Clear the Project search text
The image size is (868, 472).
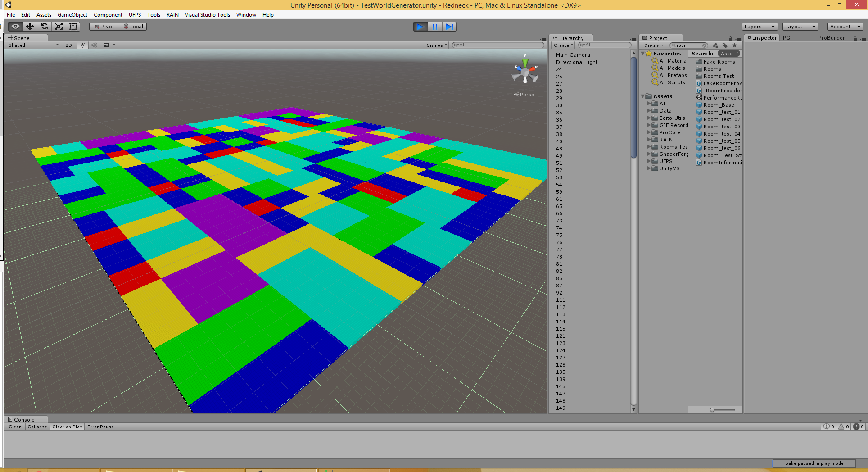click(705, 45)
